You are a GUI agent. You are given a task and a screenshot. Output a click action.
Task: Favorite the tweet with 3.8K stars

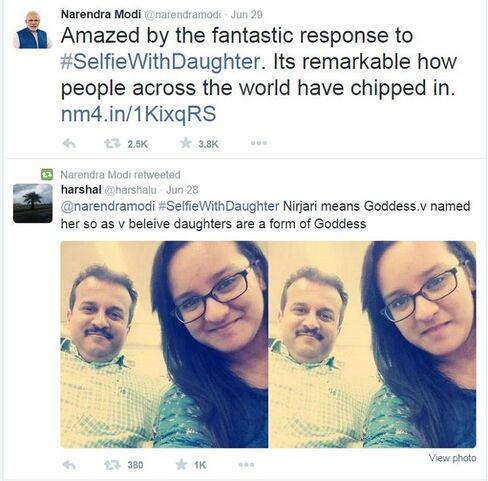click(186, 143)
